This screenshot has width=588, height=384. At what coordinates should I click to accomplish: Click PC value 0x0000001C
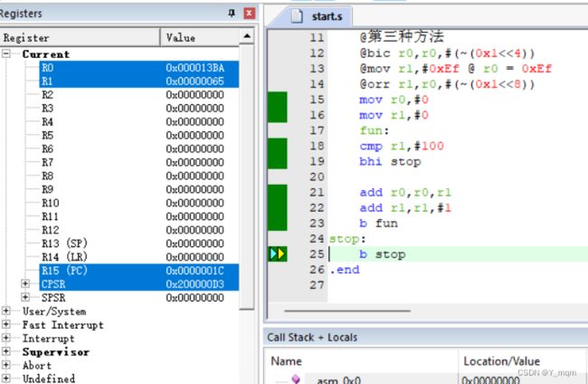click(x=195, y=270)
